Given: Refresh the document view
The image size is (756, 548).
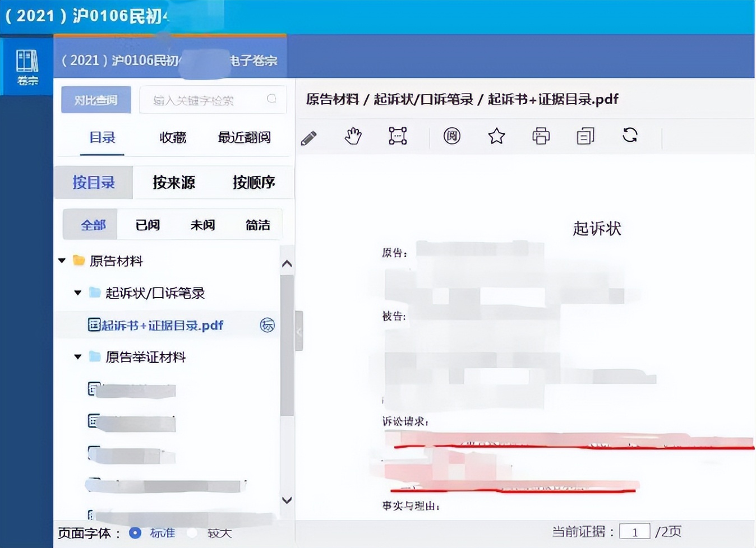Looking at the screenshot, I should pos(630,136).
